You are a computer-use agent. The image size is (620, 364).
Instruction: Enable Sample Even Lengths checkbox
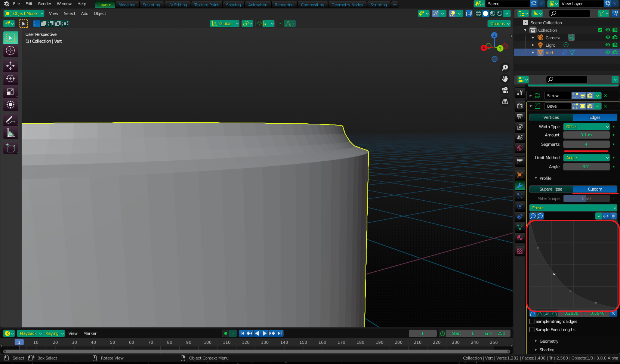coord(532,330)
